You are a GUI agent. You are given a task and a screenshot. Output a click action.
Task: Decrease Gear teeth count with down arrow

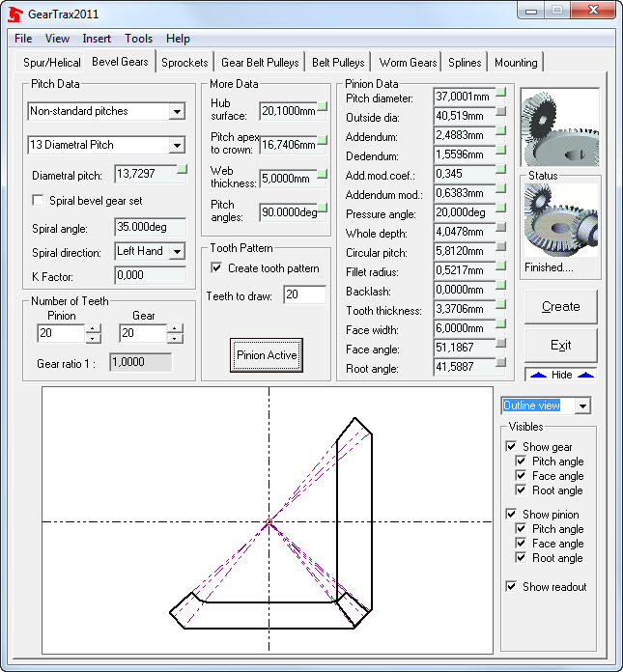[x=175, y=338]
